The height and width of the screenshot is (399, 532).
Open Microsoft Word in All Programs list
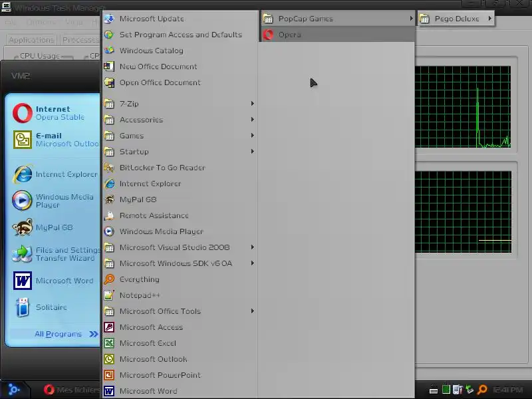[x=180, y=391]
